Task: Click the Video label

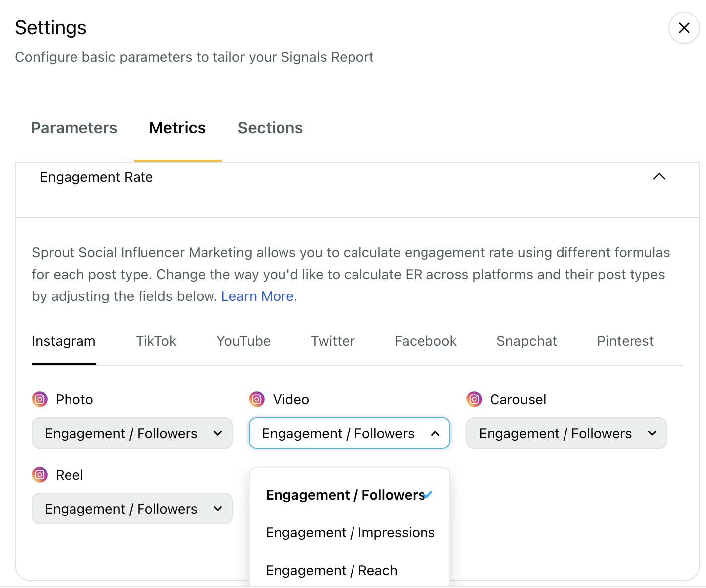Action: (x=291, y=400)
